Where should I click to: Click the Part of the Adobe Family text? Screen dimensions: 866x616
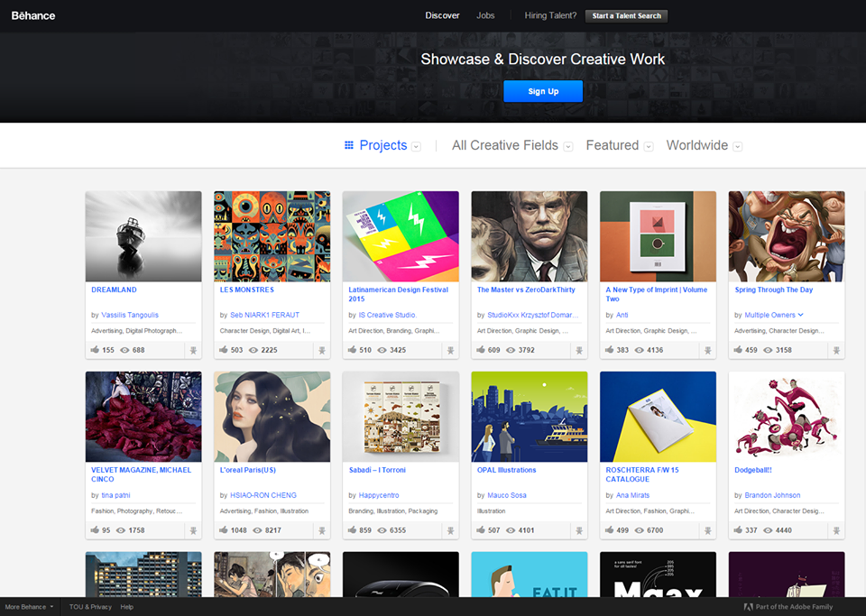[794, 607]
